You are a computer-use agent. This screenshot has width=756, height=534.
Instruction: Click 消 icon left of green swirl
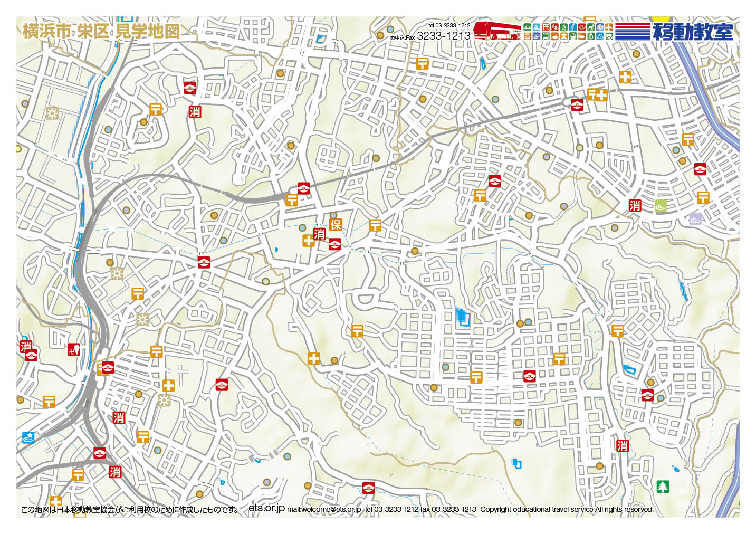(x=635, y=205)
